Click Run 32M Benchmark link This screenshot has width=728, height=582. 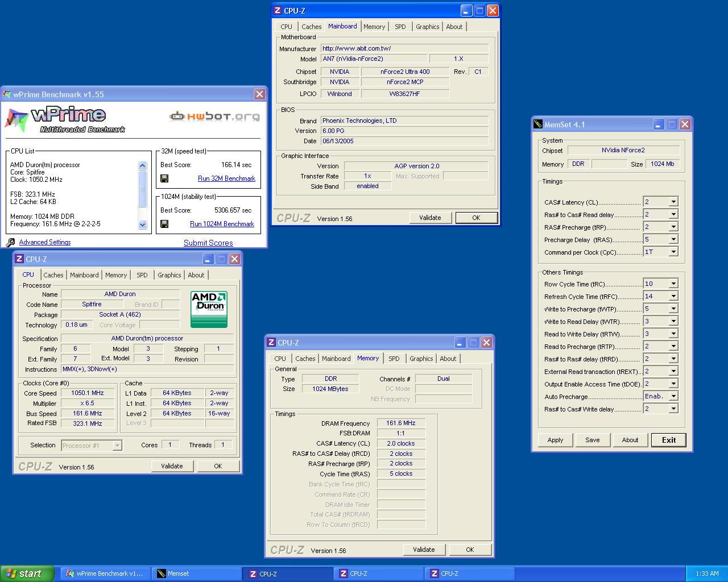point(226,178)
